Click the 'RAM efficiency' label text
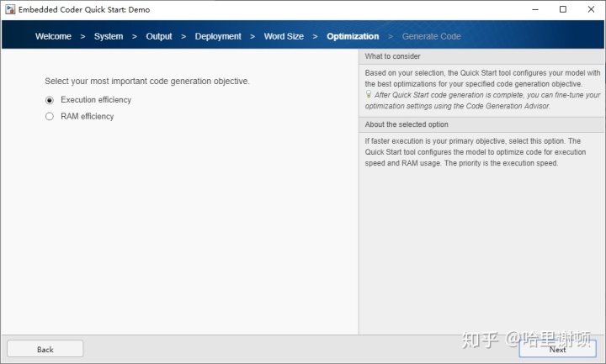 coord(87,117)
